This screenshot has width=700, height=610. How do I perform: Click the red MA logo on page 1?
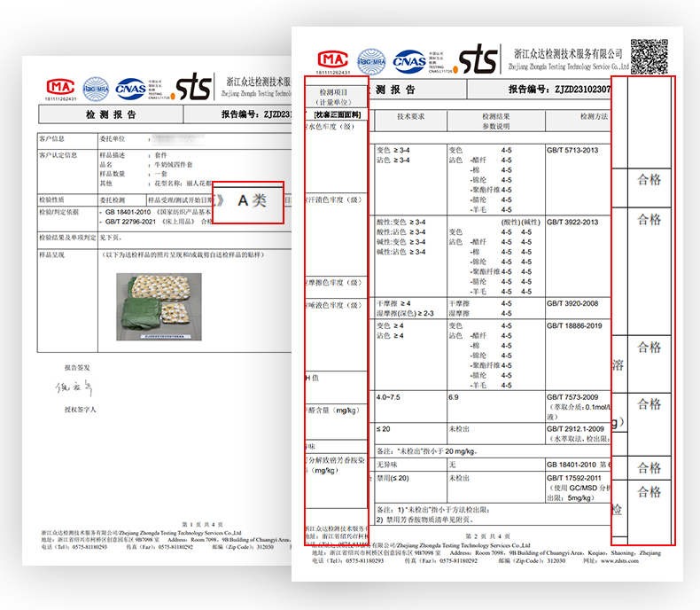61,87
